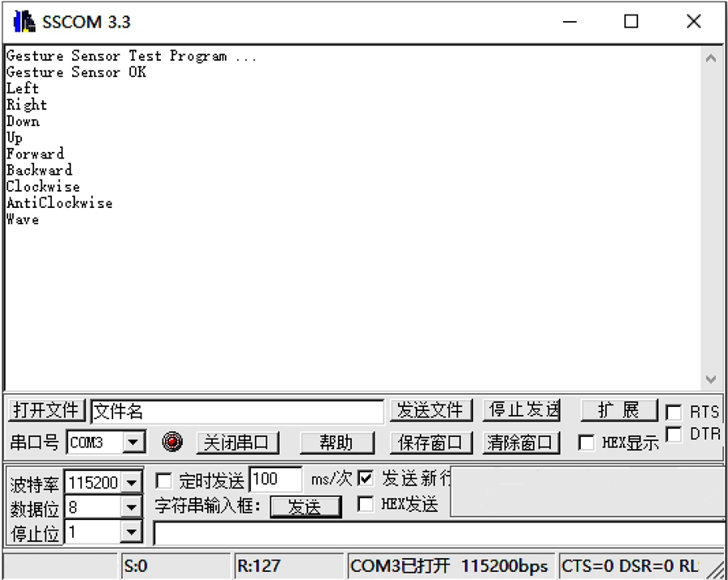Open the 115200 baud rate dropdown
This screenshot has height=580, width=728.
pos(131,482)
